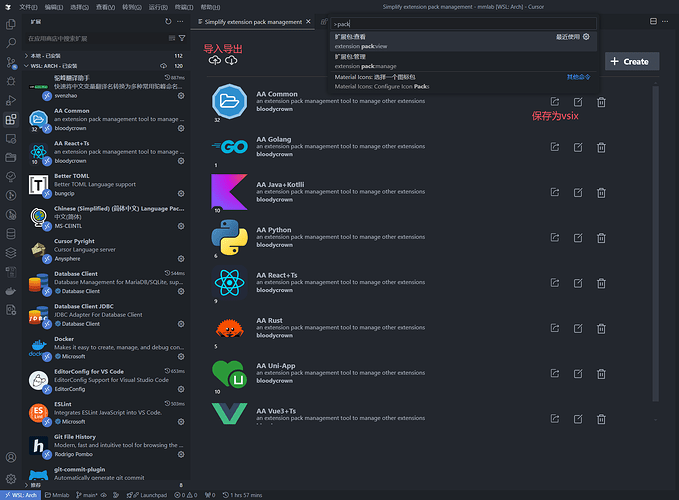Expand the 本地 - 已安装 section

[106, 56]
